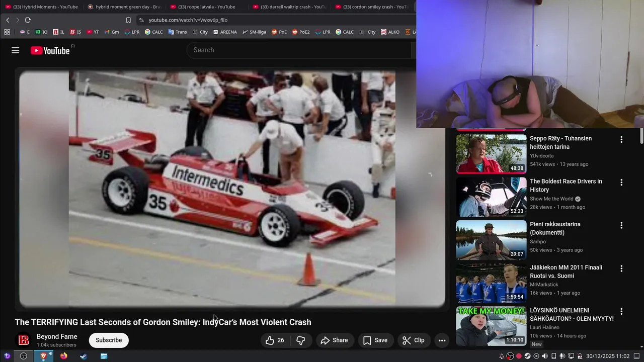Image resolution: width=644 pixels, height=362 pixels.
Task: Open the Pieni rakkaustarina (Dokumentti) title
Action: [x=555, y=228]
